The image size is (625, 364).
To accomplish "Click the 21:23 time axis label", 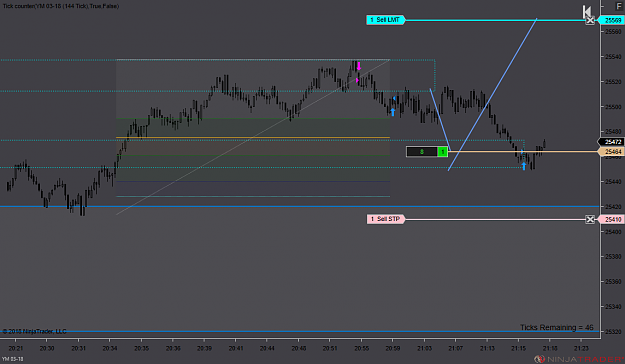I will point(581,348).
